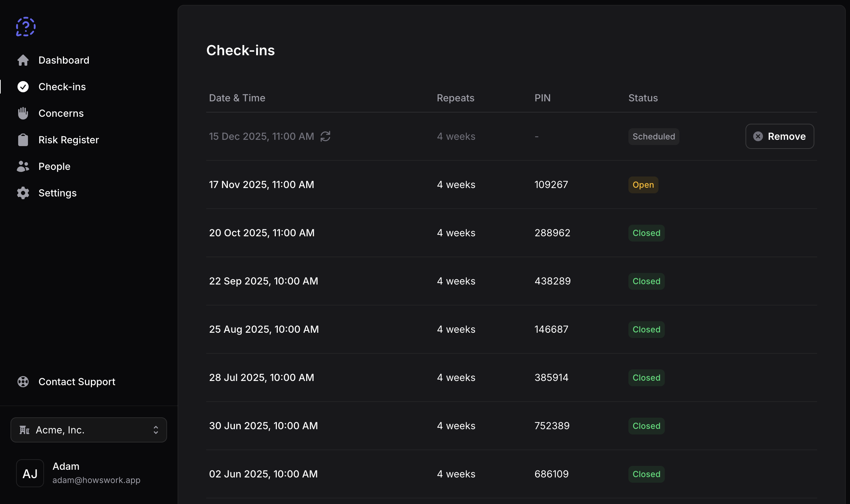The height and width of the screenshot is (504, 850).
Task: Click the Check-ins checkmark icon
Action: point(23,87)
